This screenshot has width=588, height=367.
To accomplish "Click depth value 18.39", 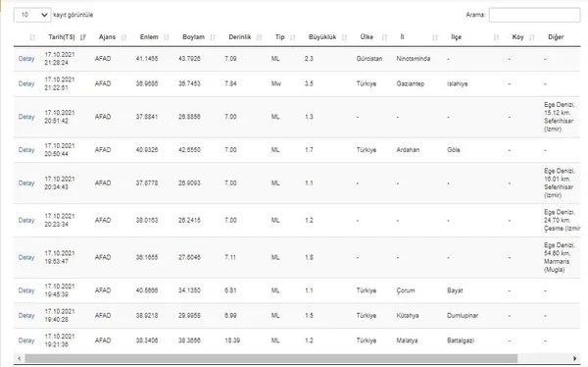I will point(232,341).
